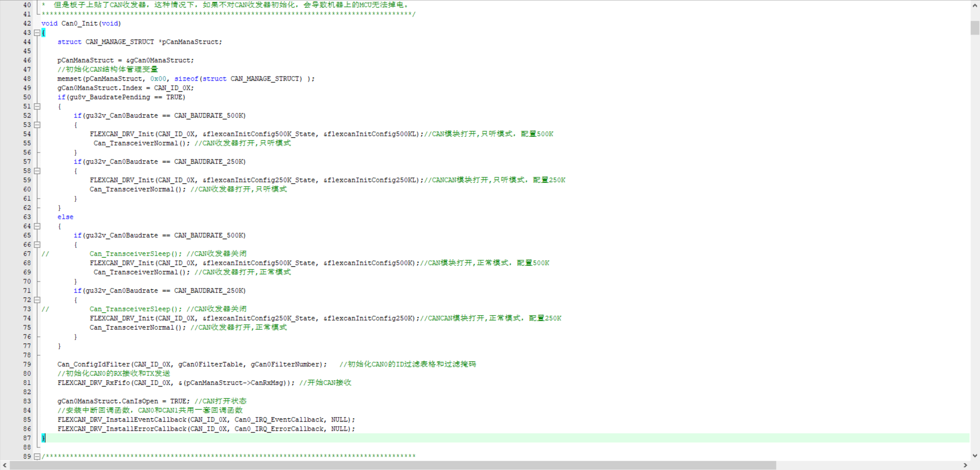Screen dimensions: 980x470
Task: Click the vertical scrollbar down arrow
Action: click(974, 456)
